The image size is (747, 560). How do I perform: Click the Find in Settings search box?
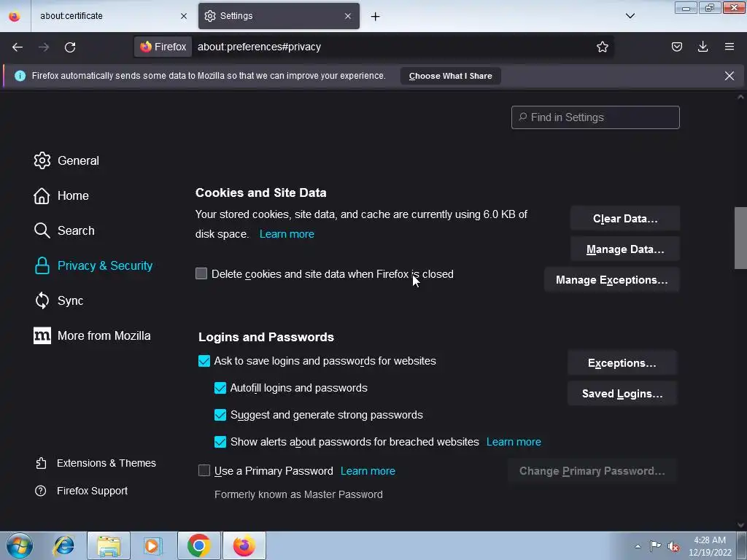[595, 117]
